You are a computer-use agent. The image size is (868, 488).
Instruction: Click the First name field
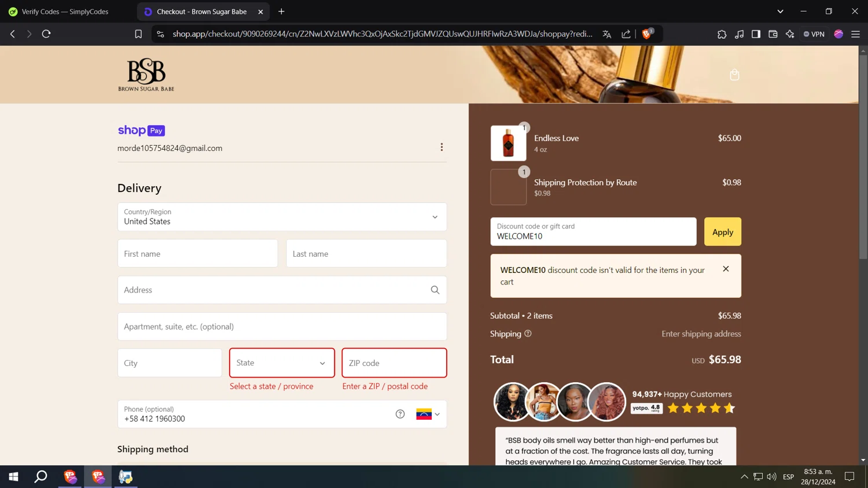click(197, 253)
